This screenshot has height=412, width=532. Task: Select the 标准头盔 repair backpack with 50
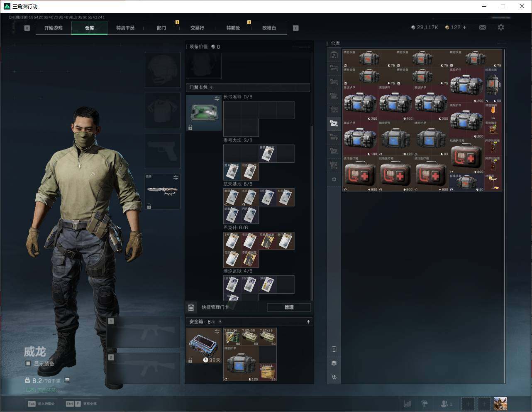tap(493, 85)
